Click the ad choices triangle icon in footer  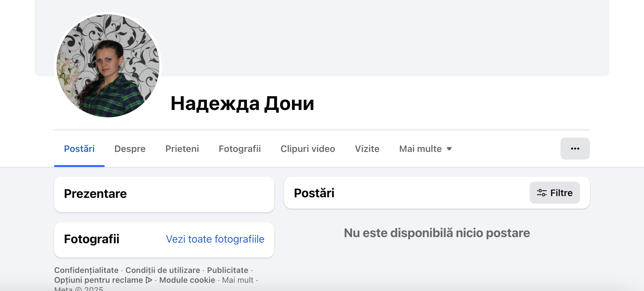tap(149, 280)
